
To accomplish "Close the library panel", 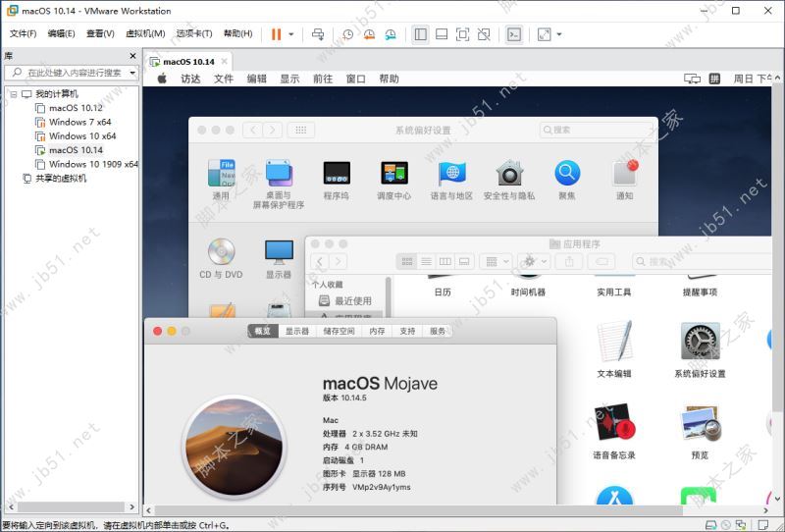I will pyautogui.click(x=132, y=56).
